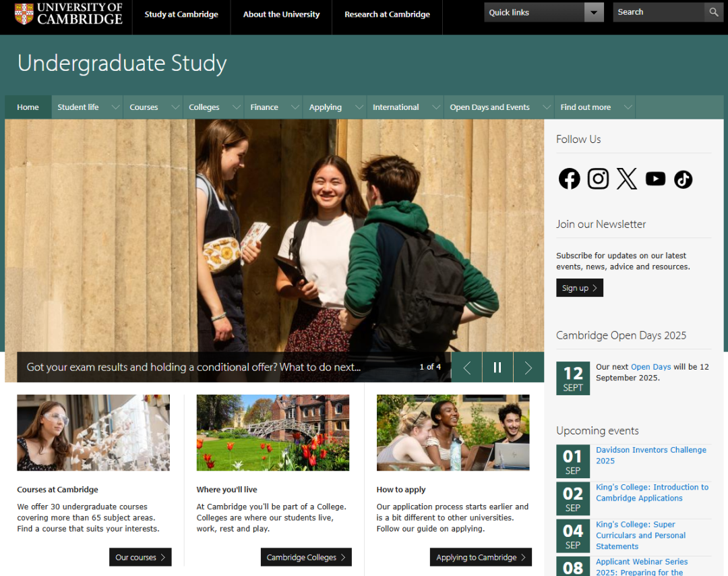Open King's College Super Curriculars event link

click(x=641, y=535)
